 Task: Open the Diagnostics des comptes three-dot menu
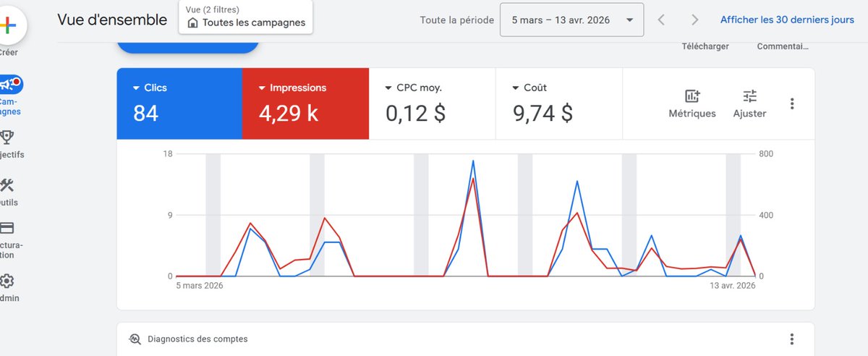(792, 339)
